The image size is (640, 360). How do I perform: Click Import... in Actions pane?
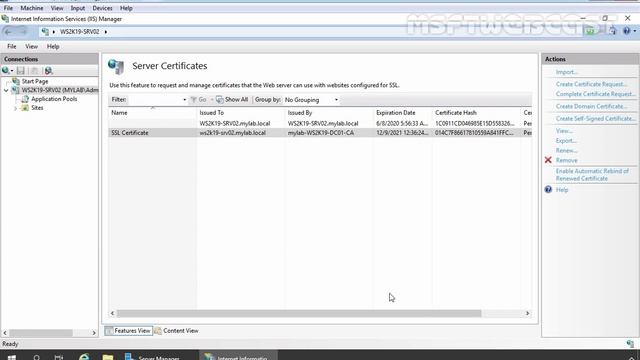coord(567,72)
